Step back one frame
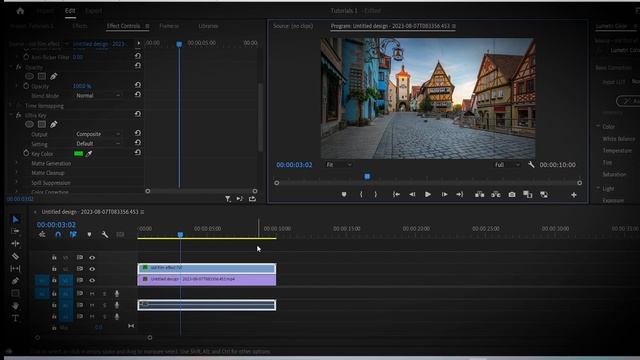The height and width of the screenshot is (360, 640). [412, 195]
